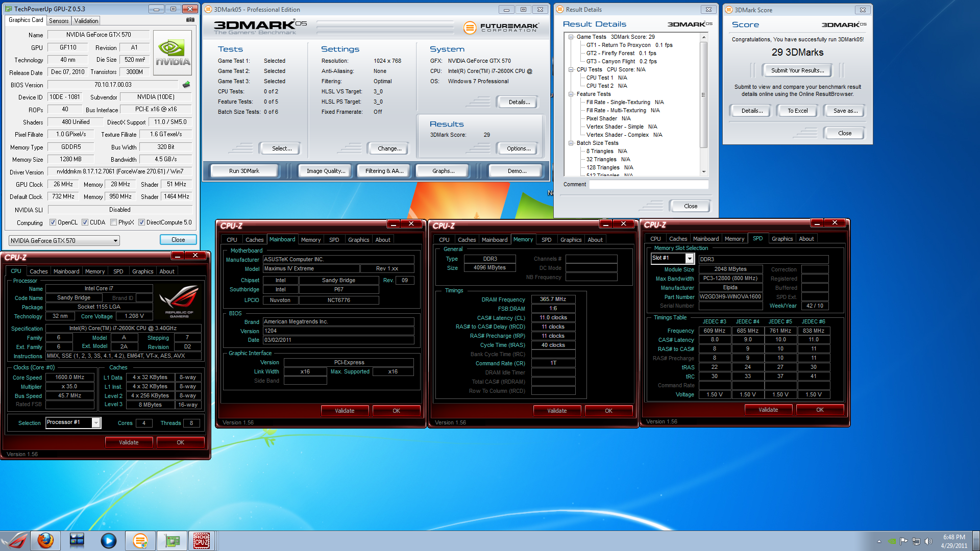
Task: Click GPU-Z screenshot camera icon
Action: tap(190, 20)
